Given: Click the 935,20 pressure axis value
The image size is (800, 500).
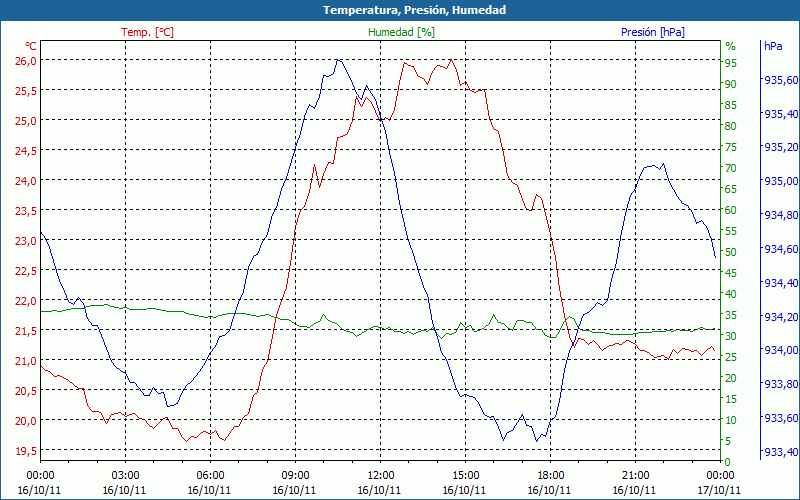Looking at the screenshot, I should (781, 147).
